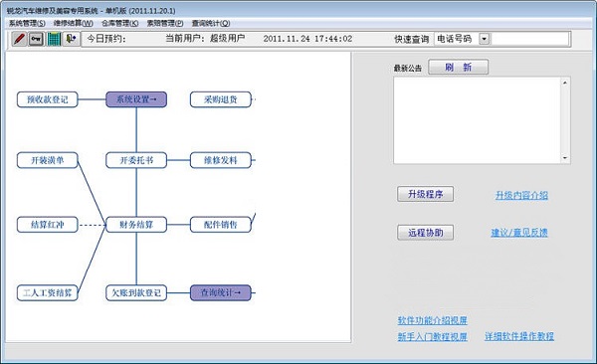
Task: Click the announcement box scroll down arrow
Action: [565, 157]
